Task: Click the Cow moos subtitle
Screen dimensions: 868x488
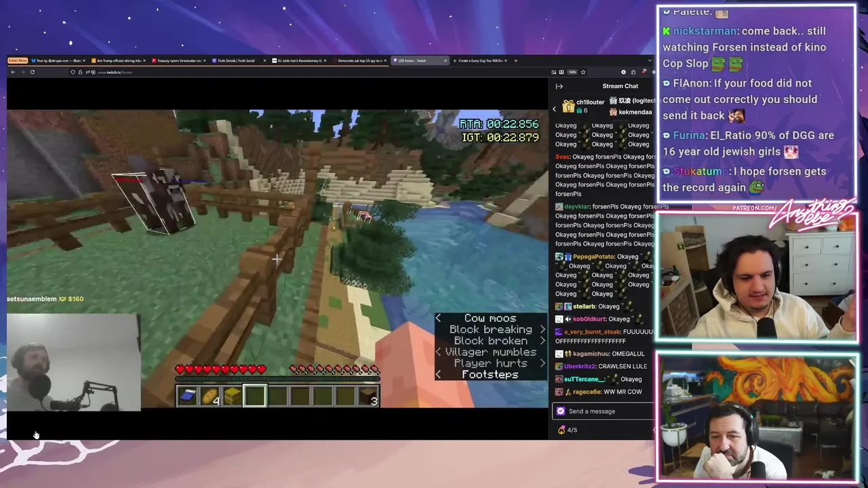Action: [x=490, y=318]
